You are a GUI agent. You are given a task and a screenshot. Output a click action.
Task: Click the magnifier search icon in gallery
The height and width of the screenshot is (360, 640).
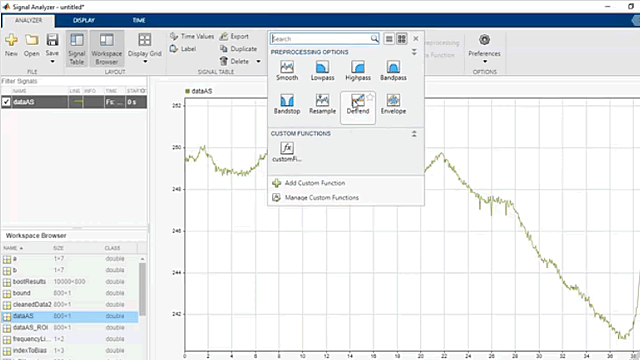(x=374, y=39)
